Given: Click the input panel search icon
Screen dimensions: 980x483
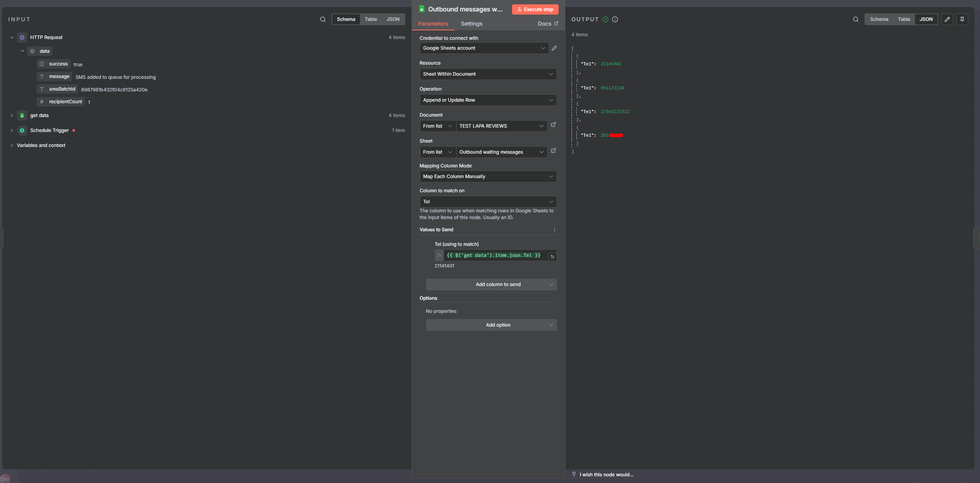Looking at the screenshot, I should [x=322, y=19].
